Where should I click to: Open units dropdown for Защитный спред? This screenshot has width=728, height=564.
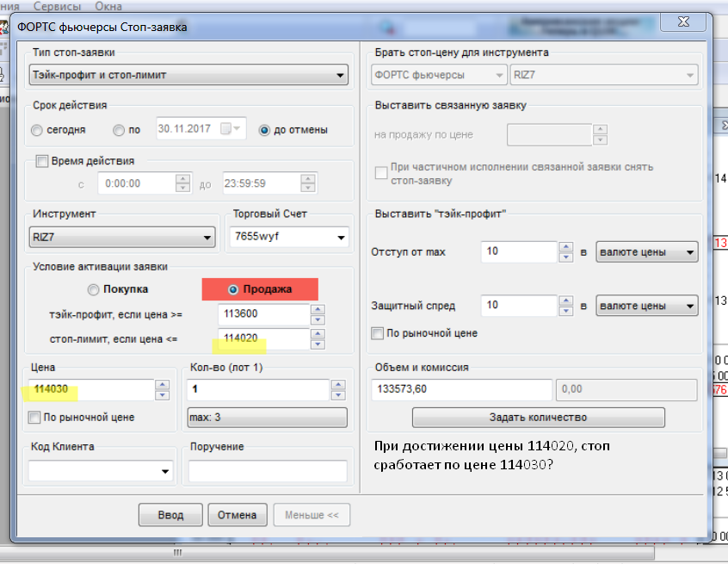point(647,307)
